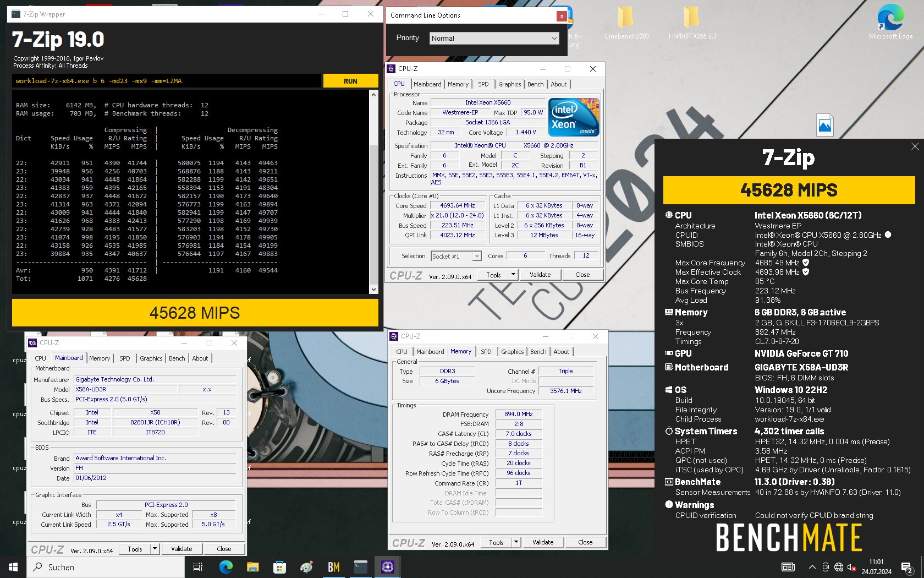Open the notification center icon
The height and width of the screenshot is (578, 924).
907,567
